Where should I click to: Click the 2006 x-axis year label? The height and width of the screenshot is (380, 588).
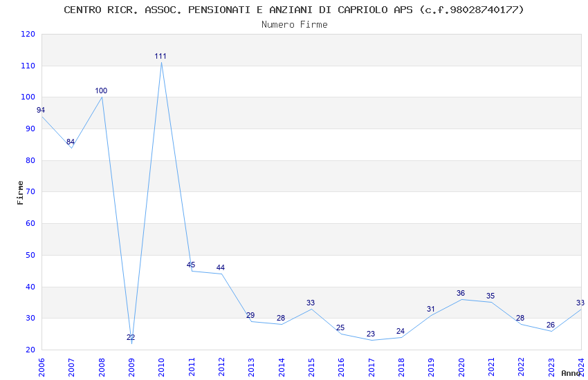[42, 367]
